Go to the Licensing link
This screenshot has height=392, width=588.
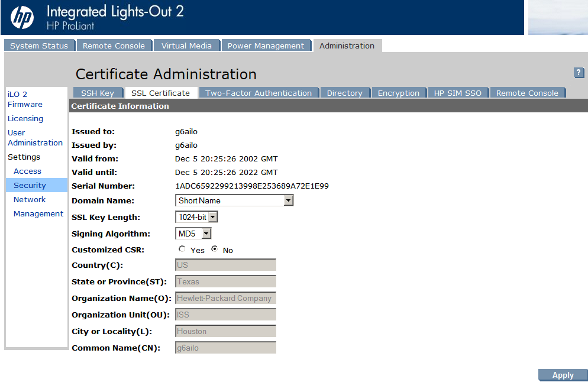coord(25,118)
